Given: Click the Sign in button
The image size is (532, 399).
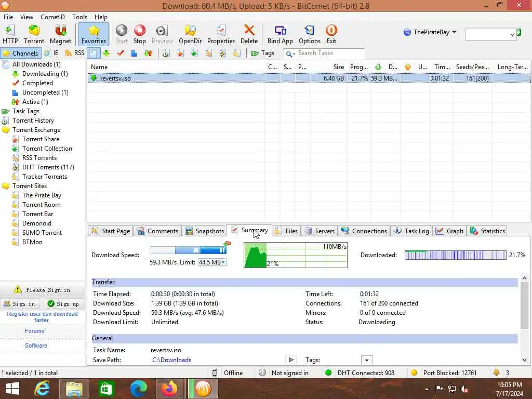Looking at the screenshot, I should coord(20,304).
